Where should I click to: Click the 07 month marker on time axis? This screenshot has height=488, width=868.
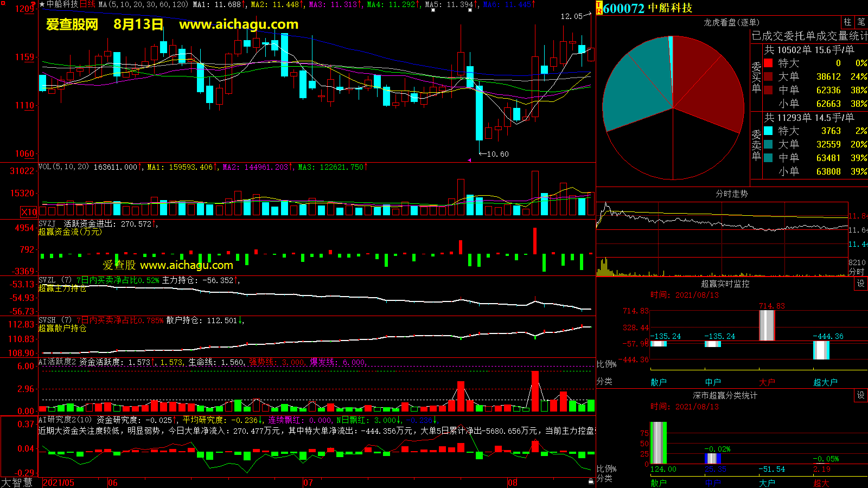click(x=308, y=483)
